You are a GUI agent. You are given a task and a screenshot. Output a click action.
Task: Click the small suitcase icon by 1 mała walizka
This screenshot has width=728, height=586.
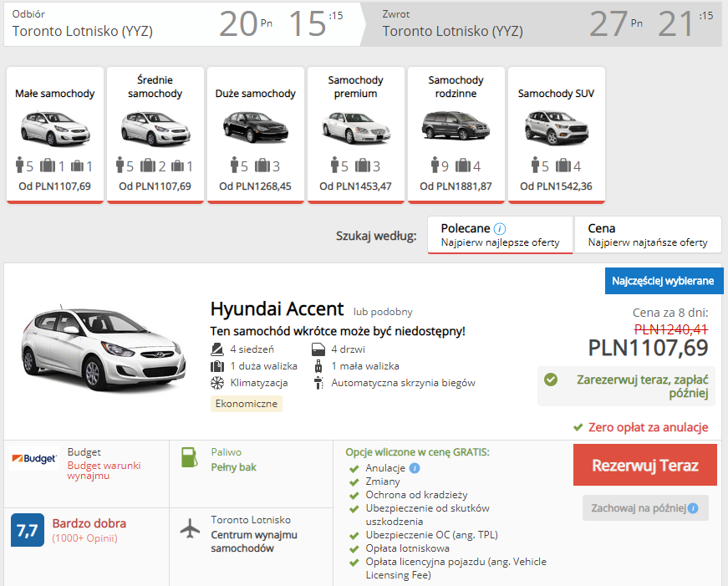coord(318,366)
